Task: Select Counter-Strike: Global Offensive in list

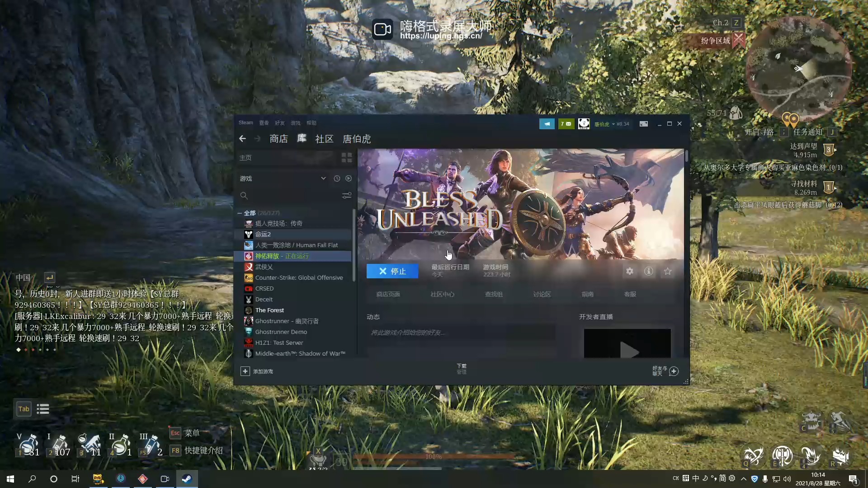Action: click(x=292, y=277)
